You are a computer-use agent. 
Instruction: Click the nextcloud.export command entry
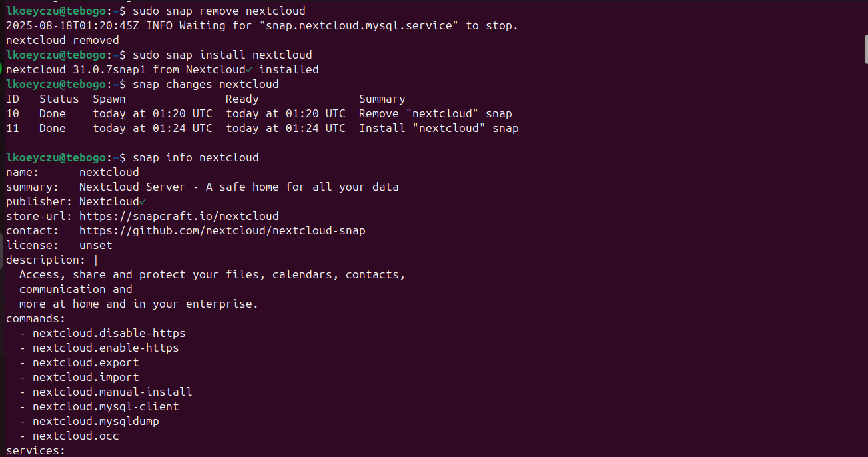click(x=86, y=362)
